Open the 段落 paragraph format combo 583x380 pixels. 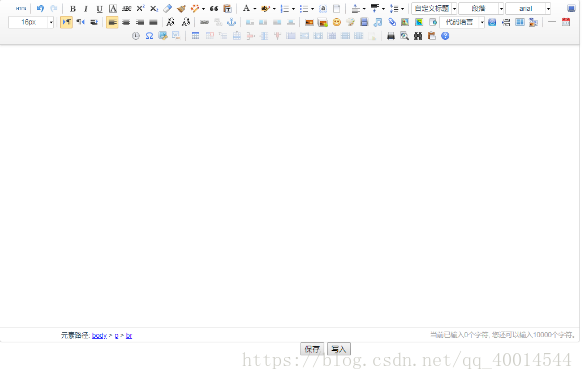[x=481, y=9]
